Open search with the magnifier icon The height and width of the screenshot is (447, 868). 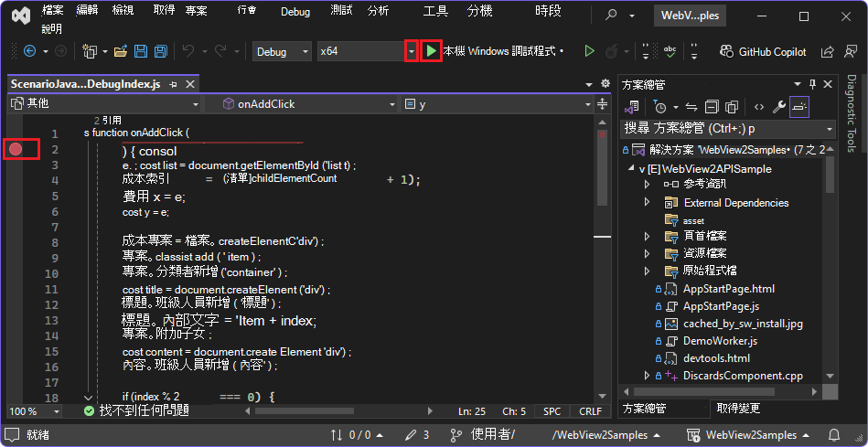(x=611, y=16)
